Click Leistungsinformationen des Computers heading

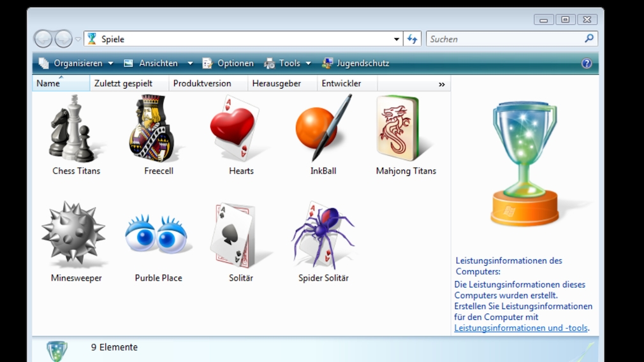pyautogui.click(x=509, y=266)
